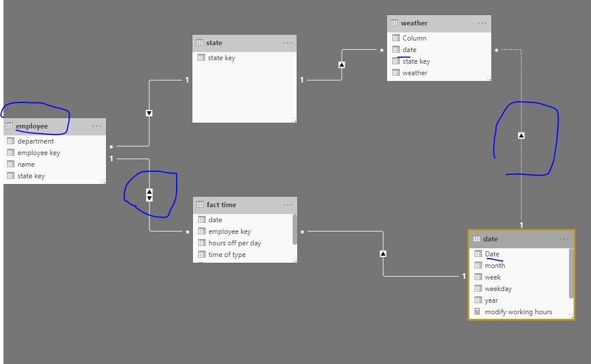Click the date table vertical scrollbar

571,273
